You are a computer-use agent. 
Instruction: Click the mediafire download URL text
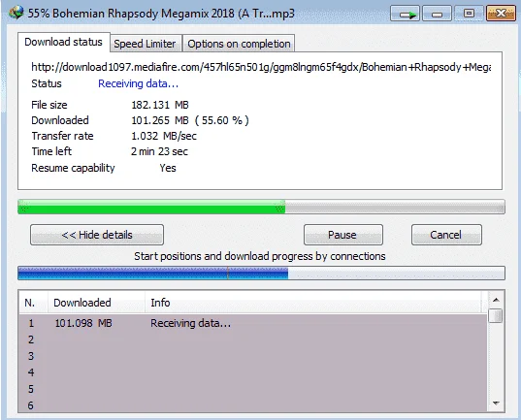coord(261,68)
